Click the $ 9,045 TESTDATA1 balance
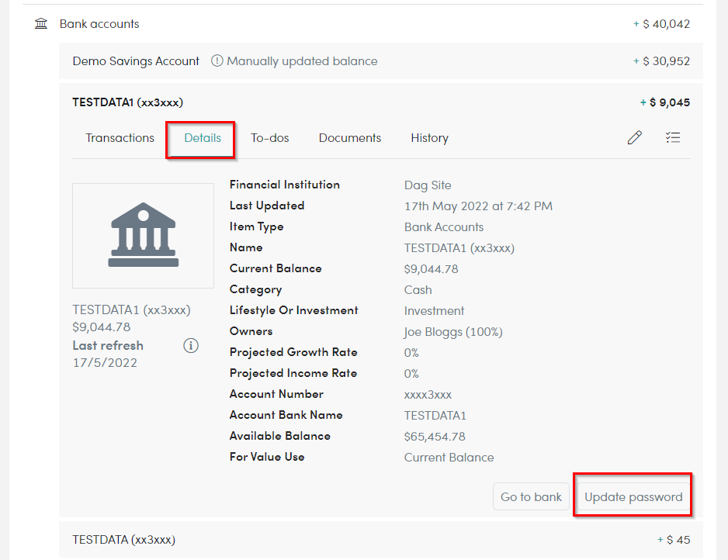728x560 pixels. click(665, 102)
